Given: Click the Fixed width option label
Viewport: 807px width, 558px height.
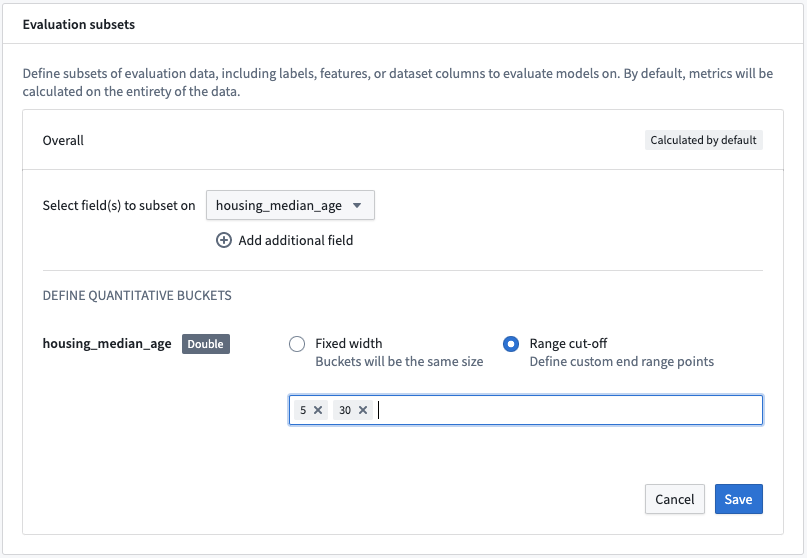Looking at the screenshot, I should click(x=348, y=343).
